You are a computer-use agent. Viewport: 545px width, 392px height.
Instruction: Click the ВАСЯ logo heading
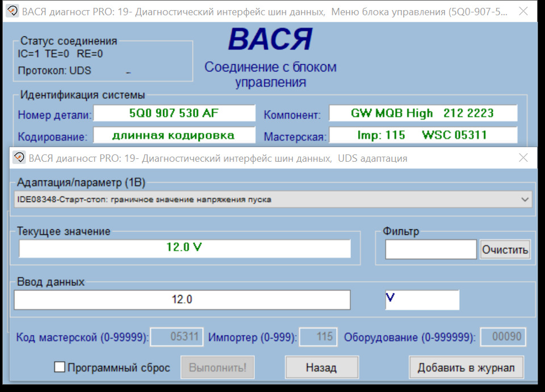point(270,39)
